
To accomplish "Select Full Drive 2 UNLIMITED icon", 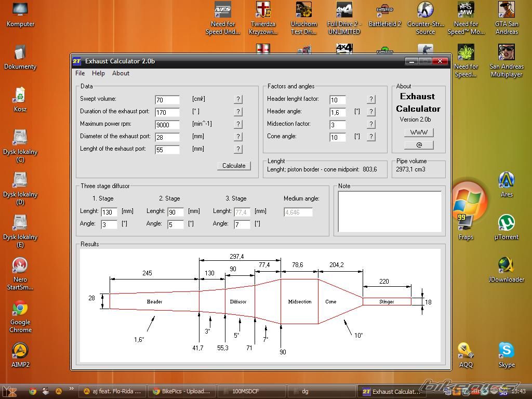I will [344, 18].
